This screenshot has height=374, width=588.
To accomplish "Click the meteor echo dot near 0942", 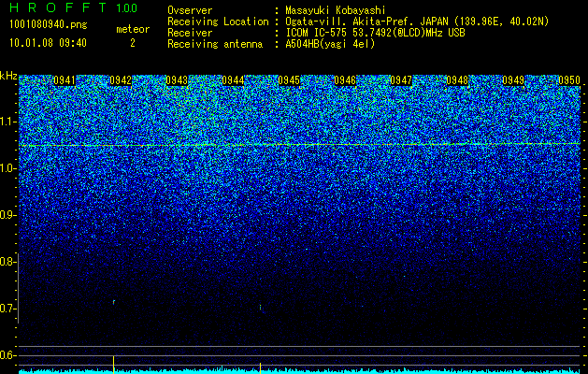I will (x=114, y=302).
